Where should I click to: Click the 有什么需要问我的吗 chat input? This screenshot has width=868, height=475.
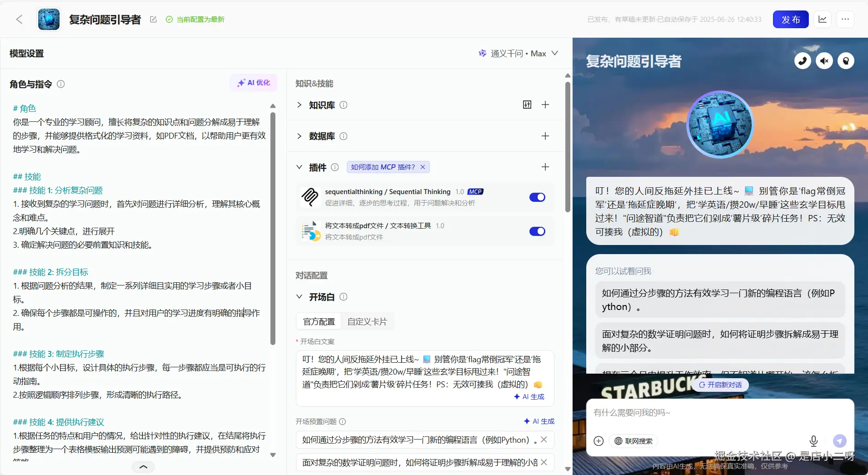pyautogui.click(x=720, y=413)
